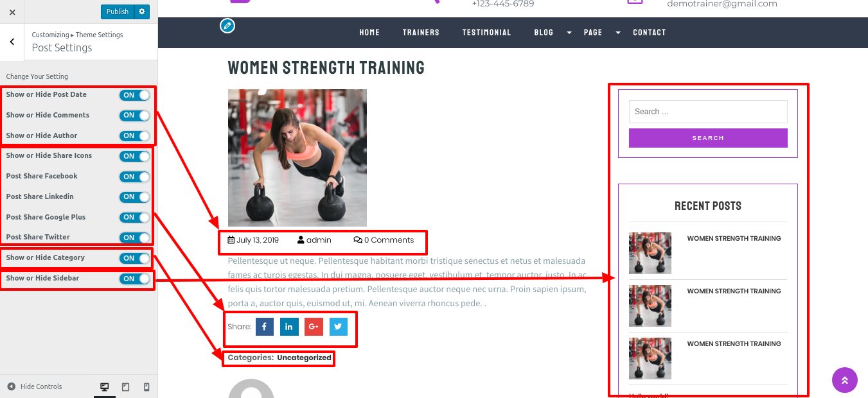
Task: Click the Publish button
Action: click(118, 12)
